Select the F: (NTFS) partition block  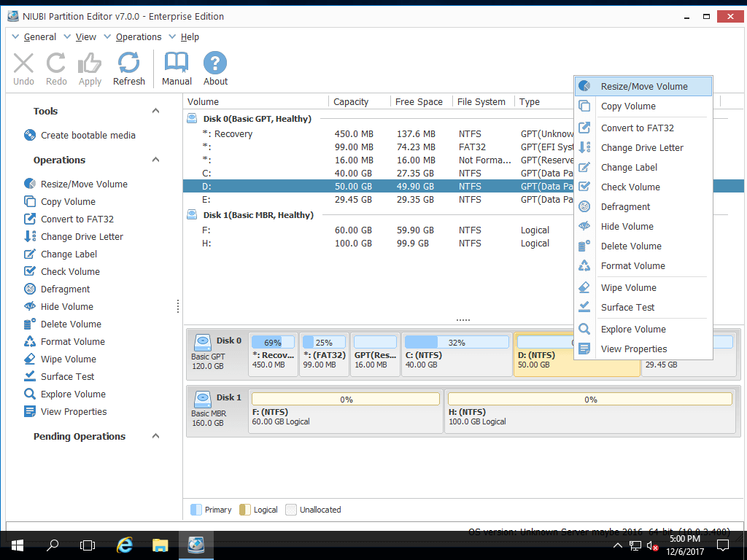click(345, 412)
